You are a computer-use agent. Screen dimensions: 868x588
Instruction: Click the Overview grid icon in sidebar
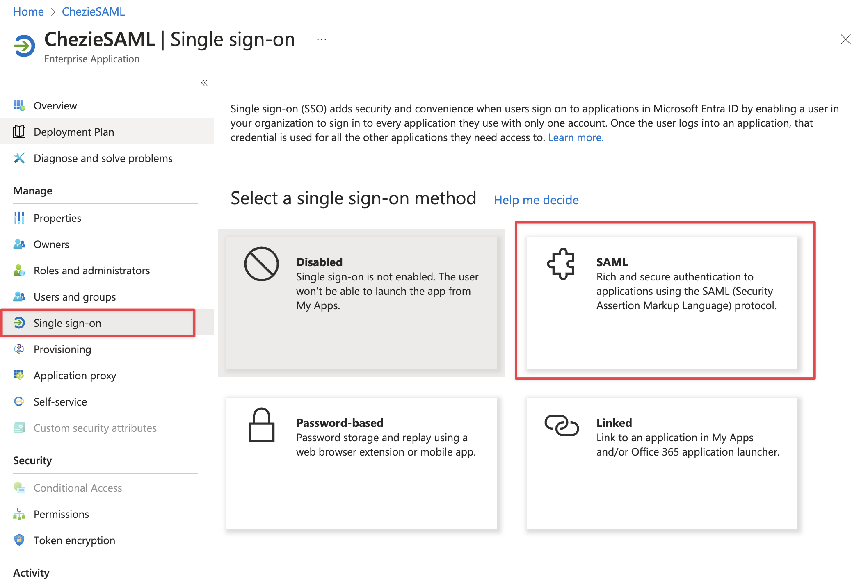(19, 105)
